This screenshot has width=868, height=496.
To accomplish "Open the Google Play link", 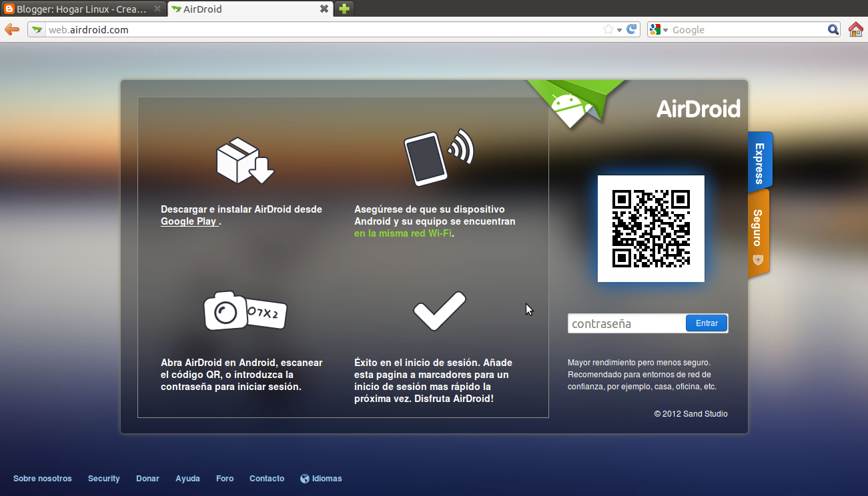I will coord(189,222).
